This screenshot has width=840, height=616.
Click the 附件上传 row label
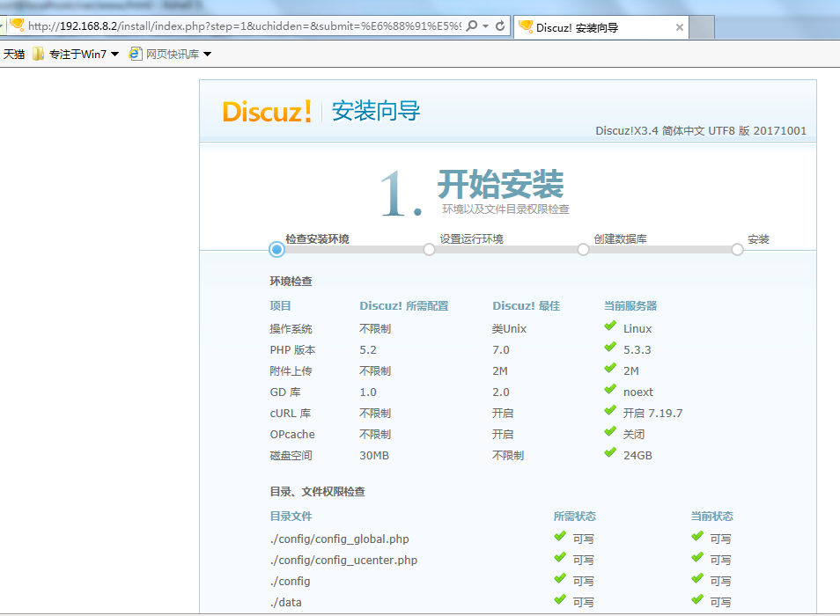[x=291, y=370]
